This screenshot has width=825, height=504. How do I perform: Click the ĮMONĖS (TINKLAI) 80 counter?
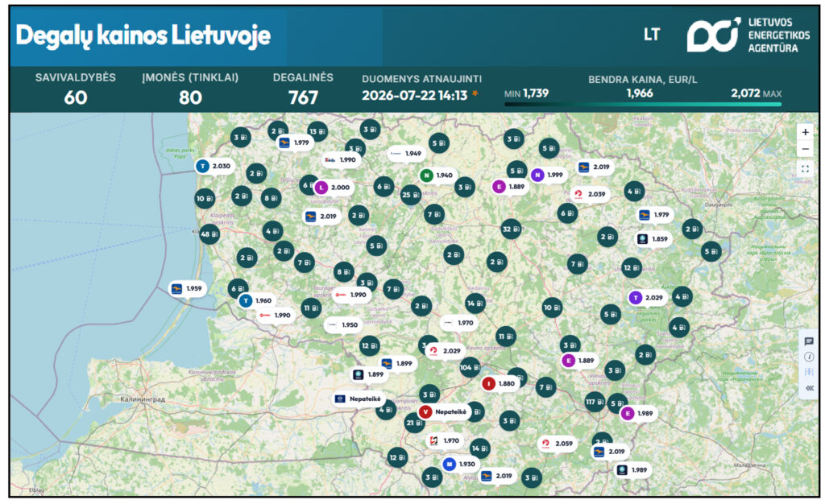(x=190, y=89)
